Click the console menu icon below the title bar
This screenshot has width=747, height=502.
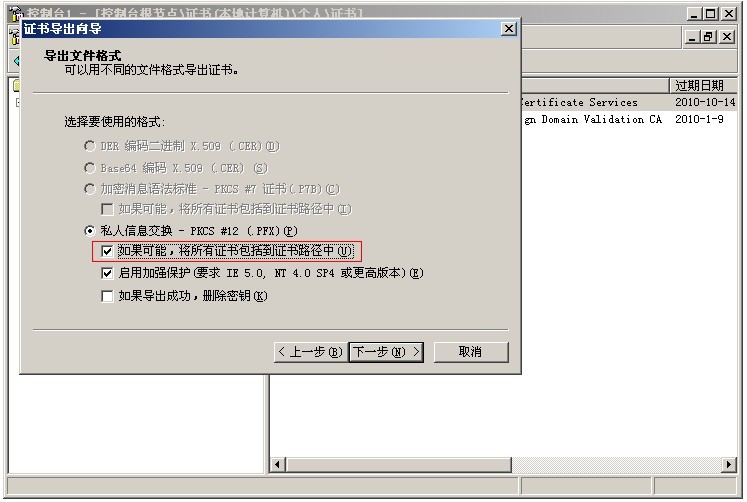(x=14, y=37)
